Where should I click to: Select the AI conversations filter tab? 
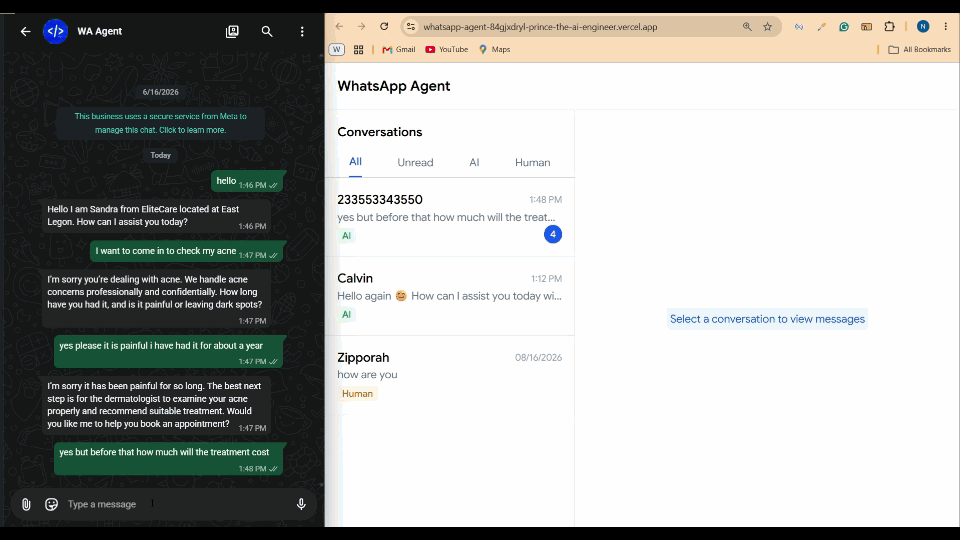pyautogui.click(x=474, y=162)
